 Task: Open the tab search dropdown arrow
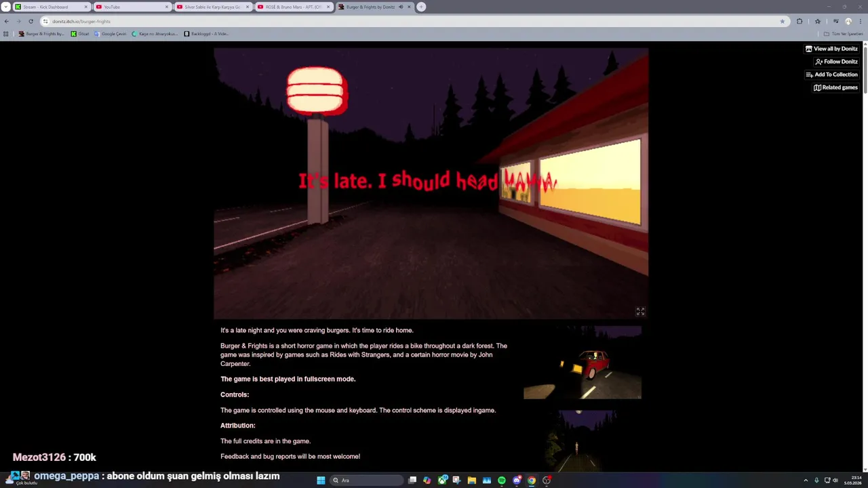[x=5, y=7]
